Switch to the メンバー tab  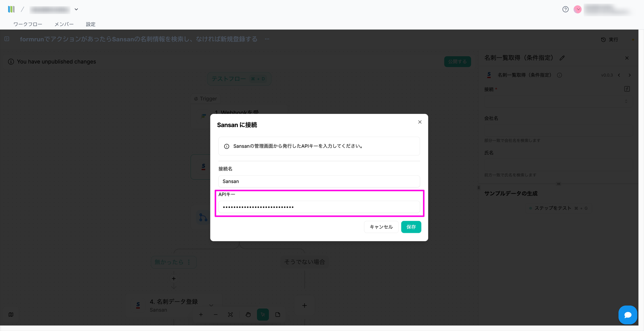tap(64, 24)
